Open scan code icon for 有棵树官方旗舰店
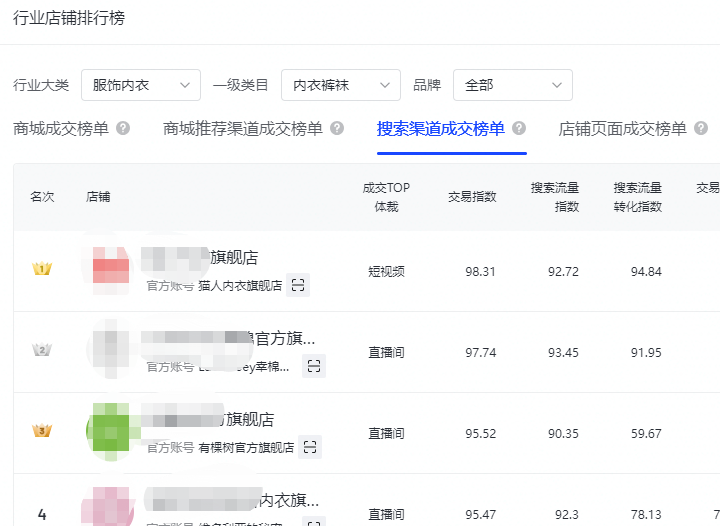Screen dimensions: 720x526 (x=310, y=447)
